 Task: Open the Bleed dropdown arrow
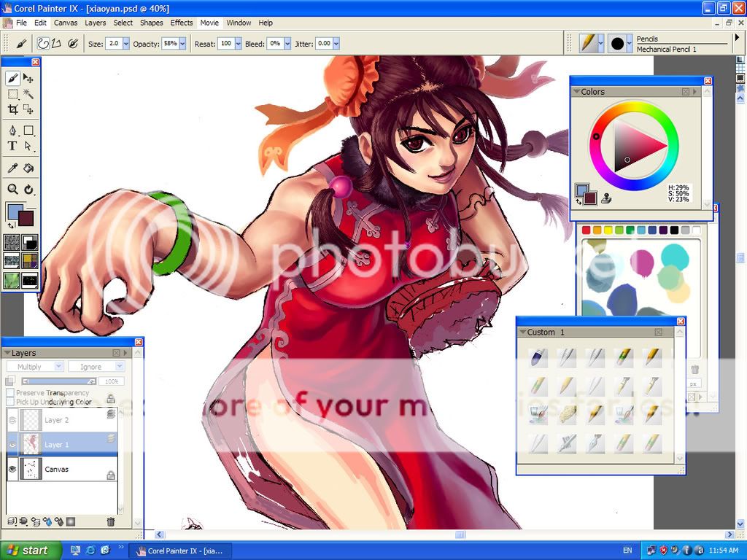pyautogui.click(x=287, y=44)
